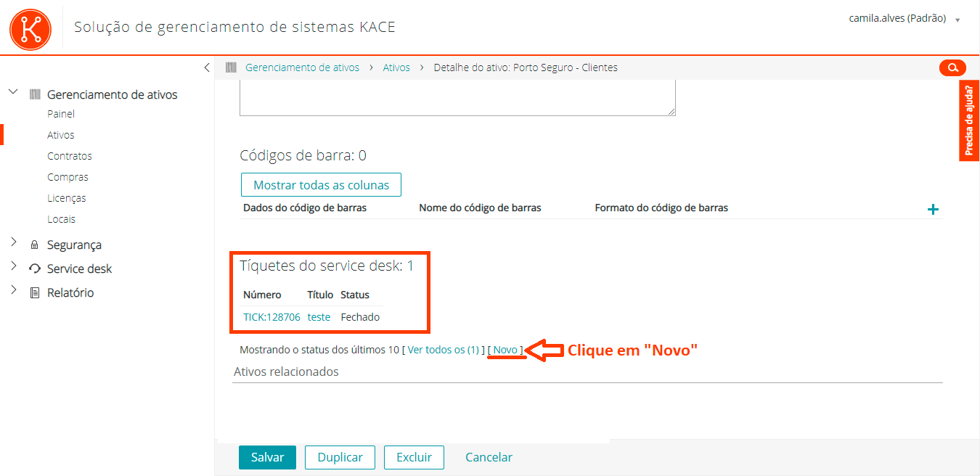Click the barcode icon in the breadcrumb

click(231, 67)
